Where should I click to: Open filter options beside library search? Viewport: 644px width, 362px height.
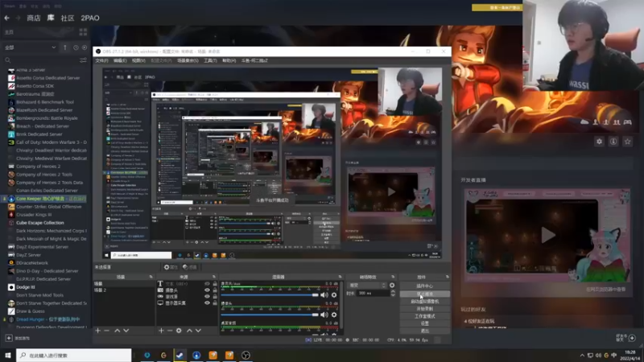pos(83,60)
